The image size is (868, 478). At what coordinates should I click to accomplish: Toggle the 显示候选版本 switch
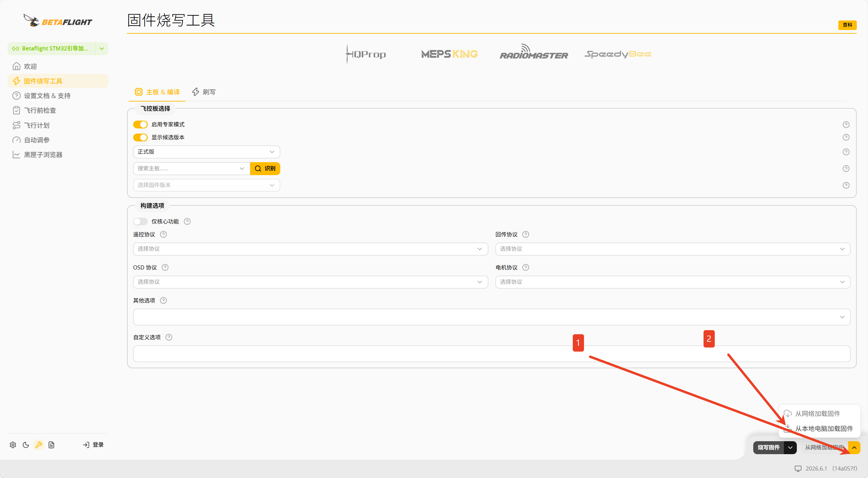click(x=140, y=137)
